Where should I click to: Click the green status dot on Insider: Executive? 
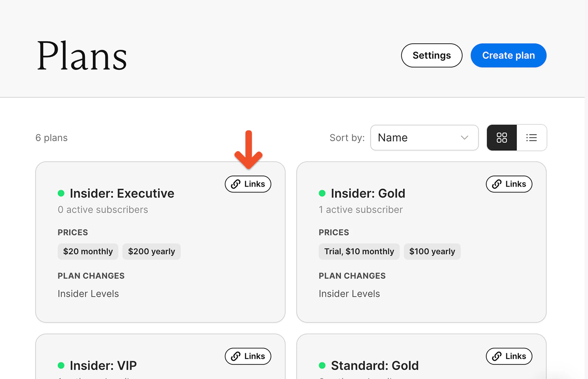(x=61, y=193)
